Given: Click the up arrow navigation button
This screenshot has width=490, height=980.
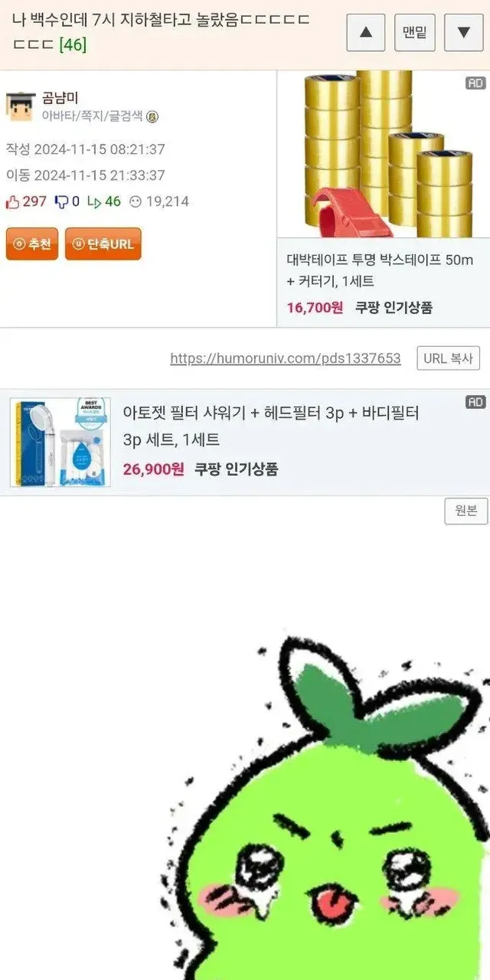Looking at the screenshot, I should (366, 32).
